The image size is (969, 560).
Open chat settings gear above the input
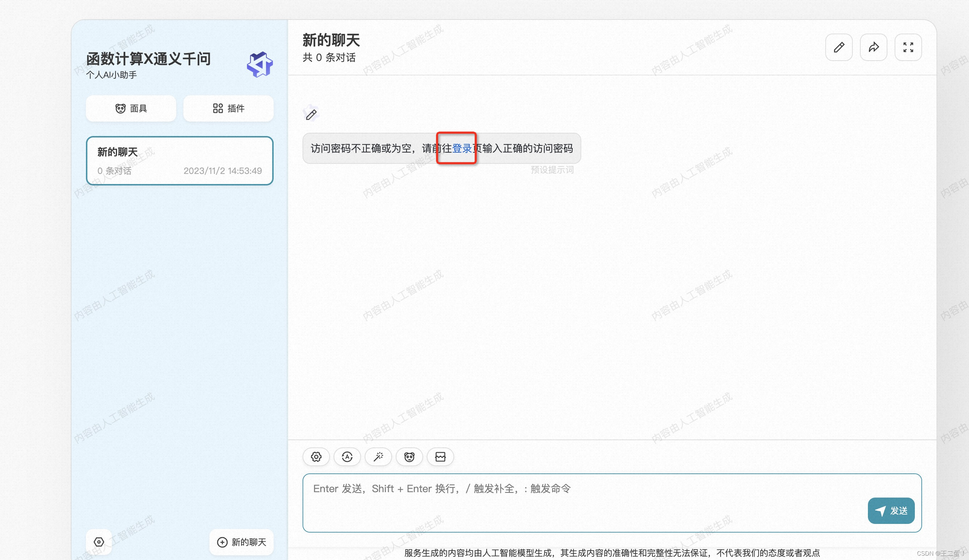coord(316,456)
